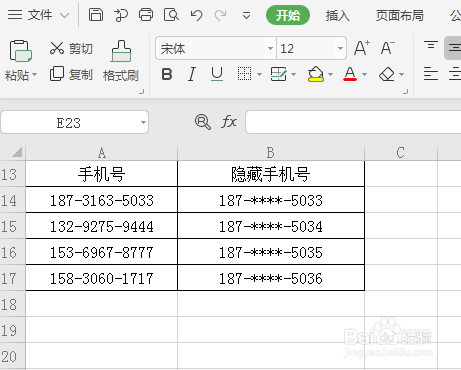The width and height of the screenshot is (461, 370).
Task: Open font group dialog launcher
Action: 405,91
